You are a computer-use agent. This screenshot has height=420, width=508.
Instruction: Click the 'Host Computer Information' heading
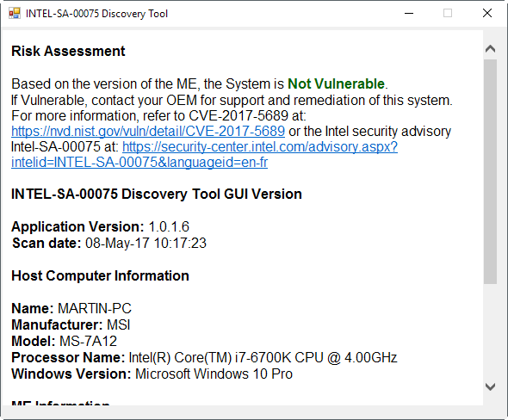click(100, 276)
